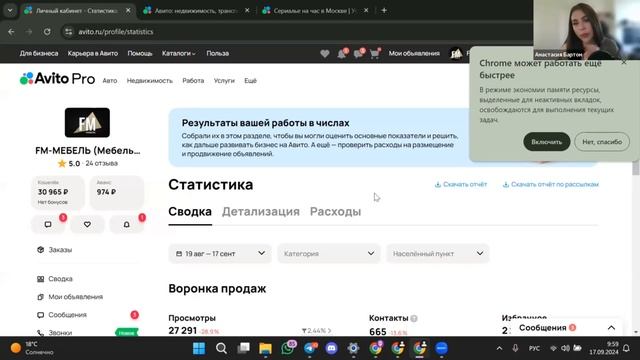Click the Avito Pro logo
640x360 pixels.
57,78
